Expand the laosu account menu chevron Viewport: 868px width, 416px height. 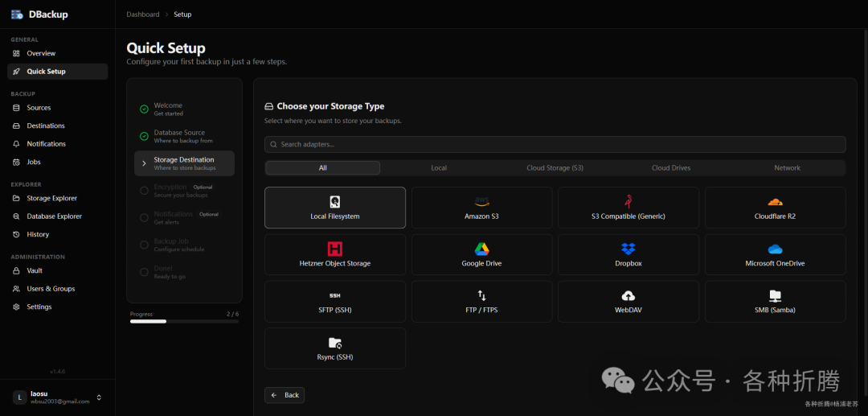tap(99, 397)
